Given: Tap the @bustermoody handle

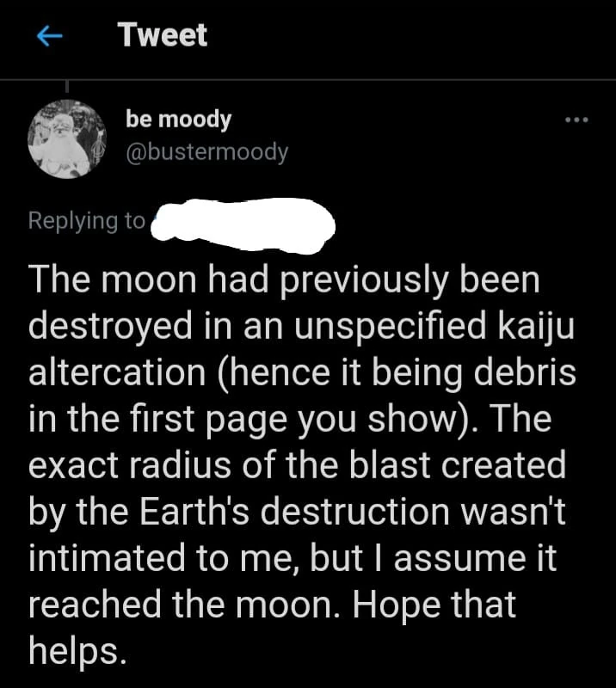Looking at the screenshot, I should pos(206,152).
